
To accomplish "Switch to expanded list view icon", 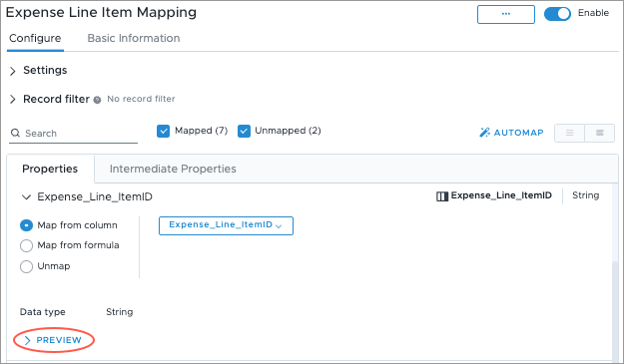I will (600, 133).
